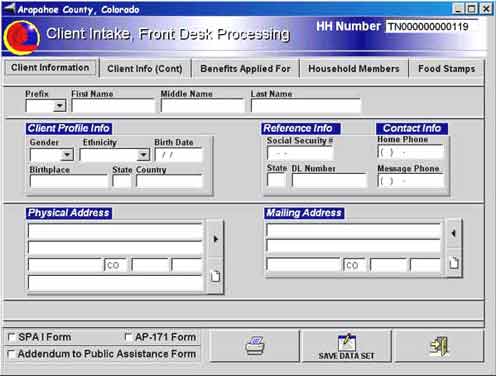The image size is (500, 376).
Task: Click the printer icon button
Action: (x=254, y=346)
